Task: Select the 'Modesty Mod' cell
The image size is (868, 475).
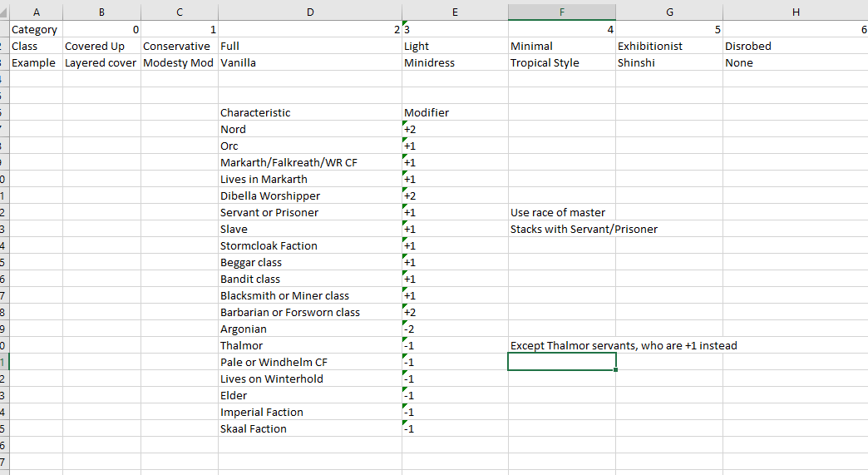Action: pos(180,62)
